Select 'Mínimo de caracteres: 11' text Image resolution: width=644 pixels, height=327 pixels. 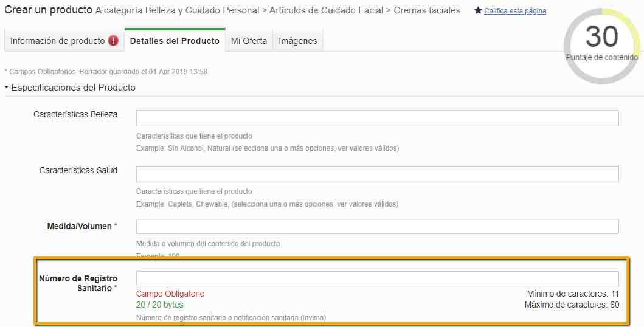coord(573,294)
